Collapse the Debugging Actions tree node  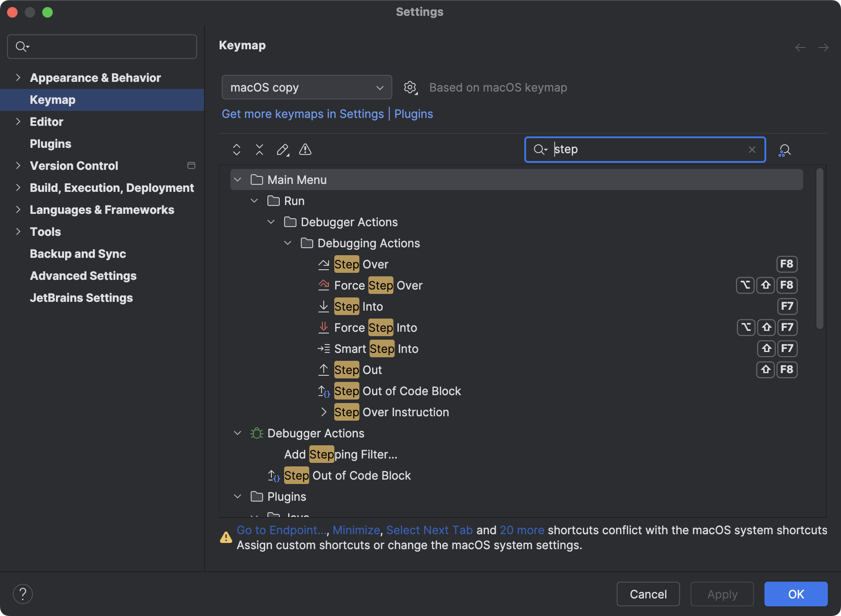pos(288,243)
